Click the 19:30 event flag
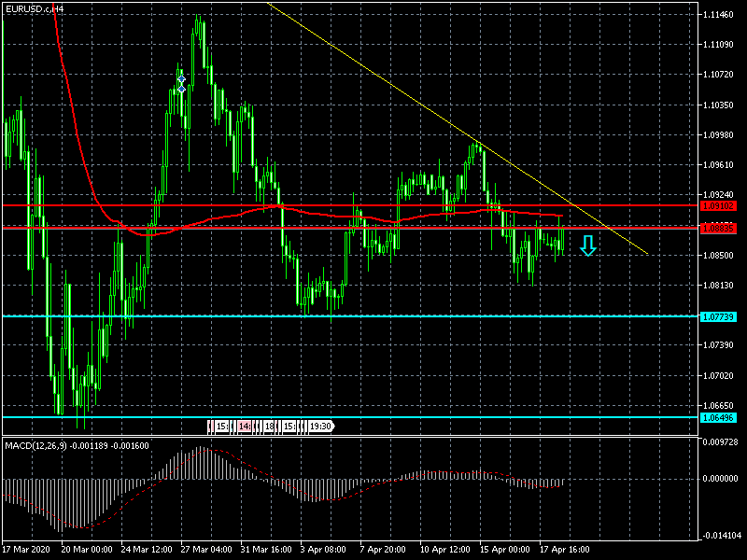The height and width of the screenshot is (560, 747). pos(319,426)
